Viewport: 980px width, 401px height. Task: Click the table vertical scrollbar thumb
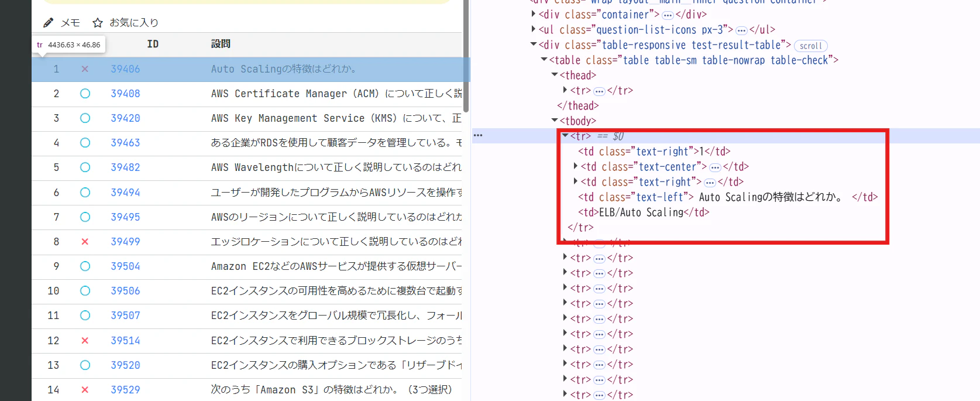(x=466, y=56)
